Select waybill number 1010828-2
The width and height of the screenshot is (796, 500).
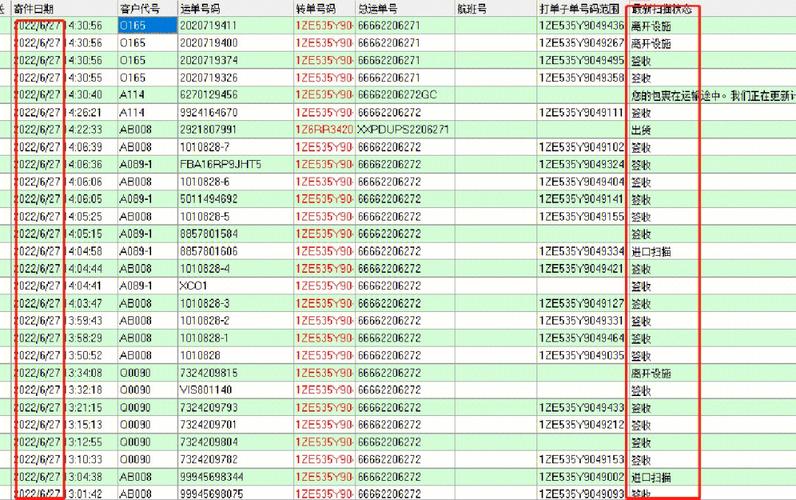(x=205, y=320)
